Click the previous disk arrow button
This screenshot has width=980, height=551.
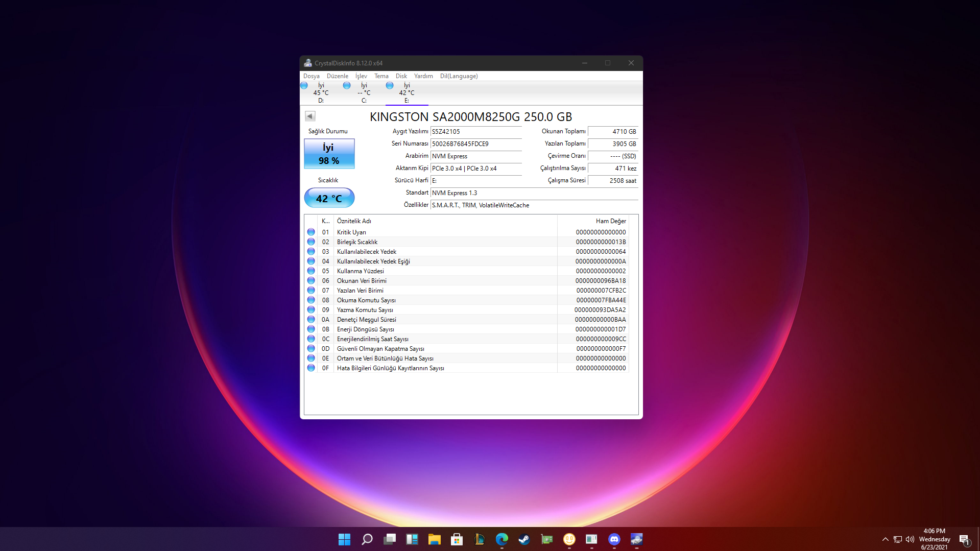click(310, 116)
